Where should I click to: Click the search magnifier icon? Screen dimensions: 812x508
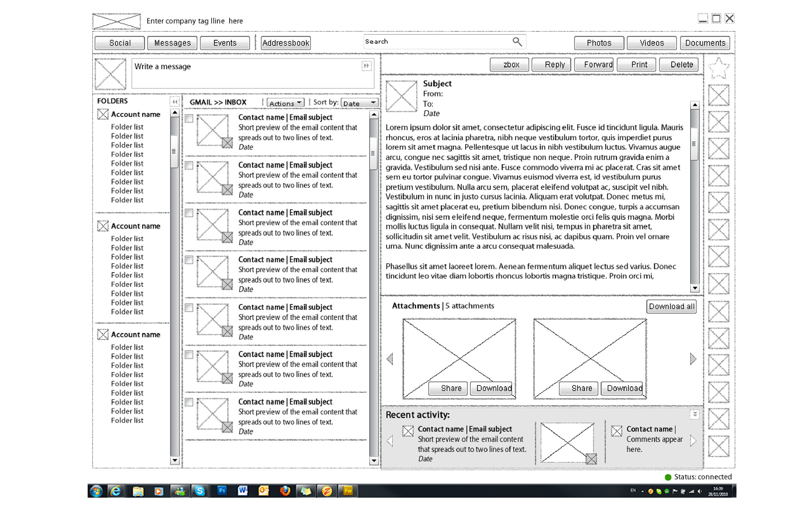pyautogui.click(x=517, y=41)
